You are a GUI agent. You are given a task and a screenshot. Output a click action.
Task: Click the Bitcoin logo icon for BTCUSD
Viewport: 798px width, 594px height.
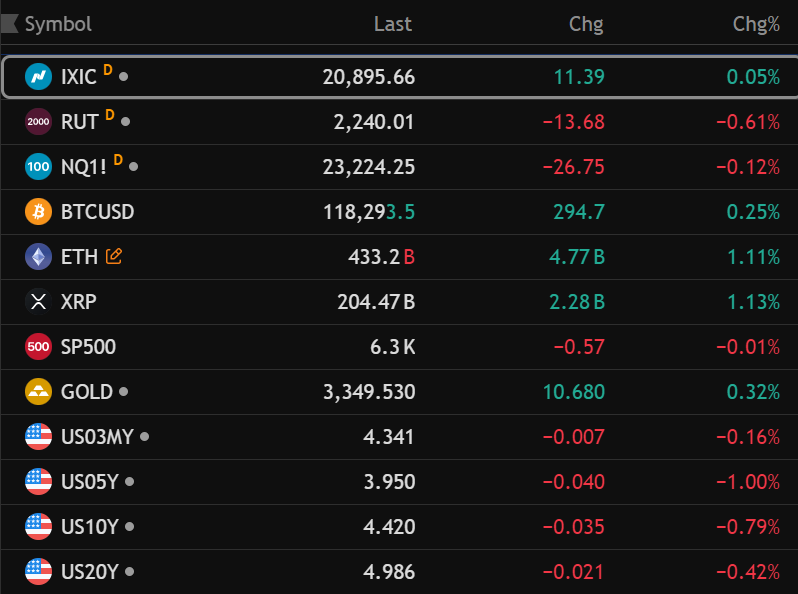(x=38, y=211)
